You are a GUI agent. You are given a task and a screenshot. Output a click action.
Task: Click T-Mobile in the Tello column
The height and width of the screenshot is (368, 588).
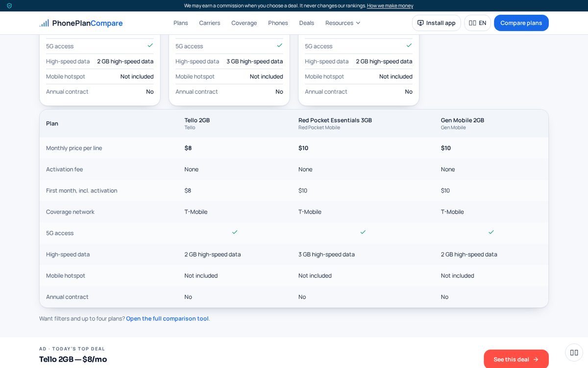pos(196,212)
